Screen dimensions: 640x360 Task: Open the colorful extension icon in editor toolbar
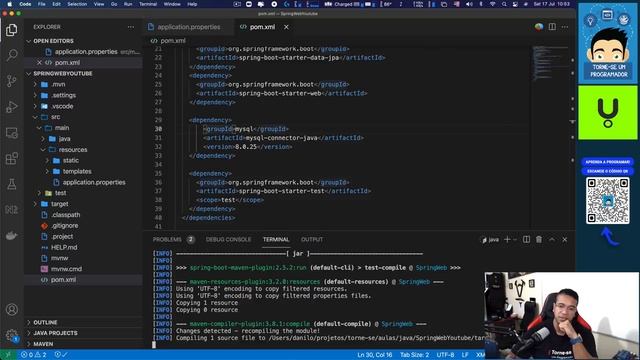539,27
